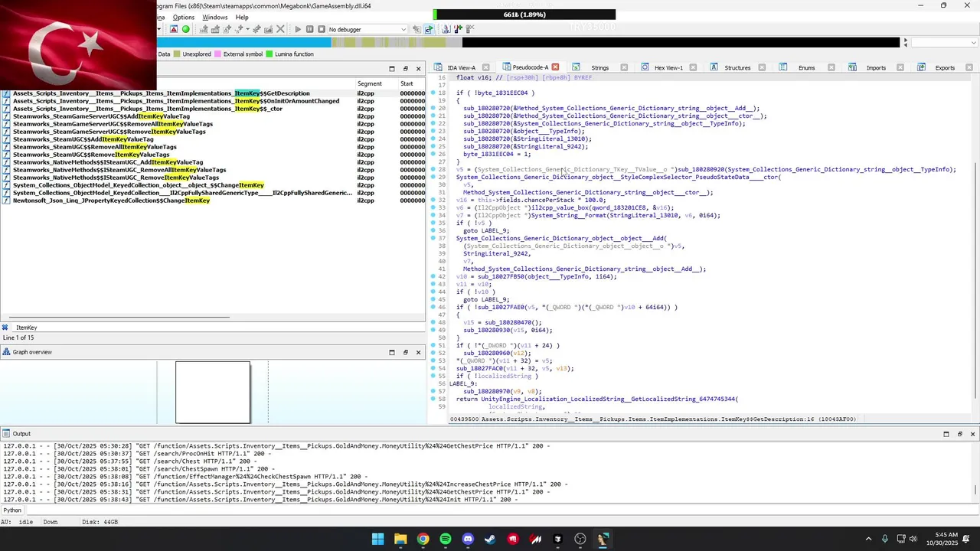Screen dimensions: 980x551
Task: Close the Pseudocode-A tab
Action: pos(555,67)
